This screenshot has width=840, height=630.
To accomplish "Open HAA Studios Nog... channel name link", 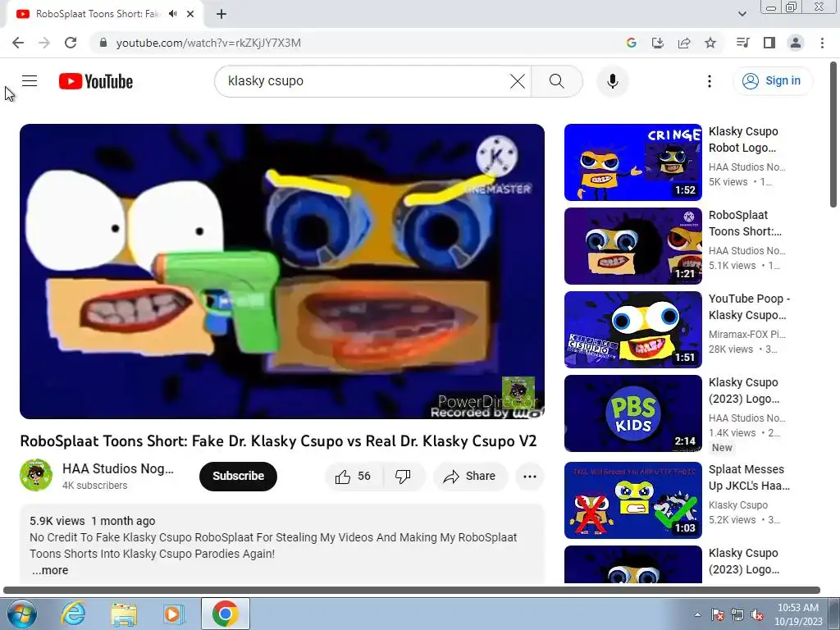I will [x=118, y=468].
